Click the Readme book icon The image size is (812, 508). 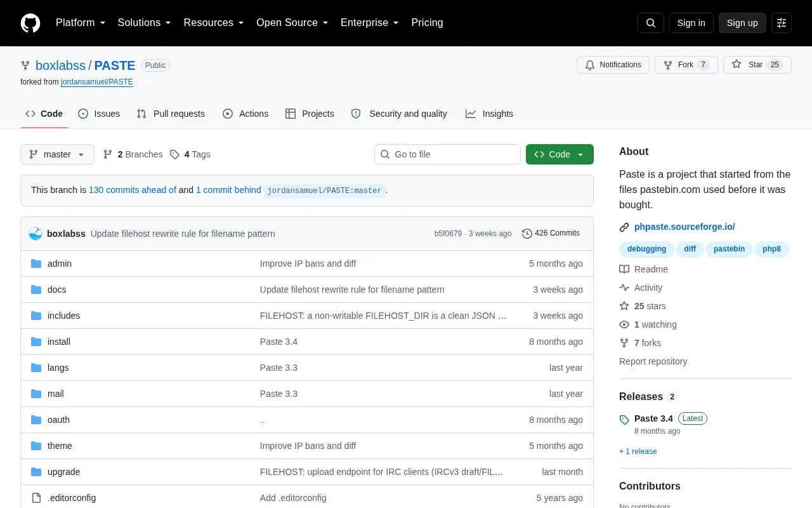pyautogui.click(x=624, y=269)
